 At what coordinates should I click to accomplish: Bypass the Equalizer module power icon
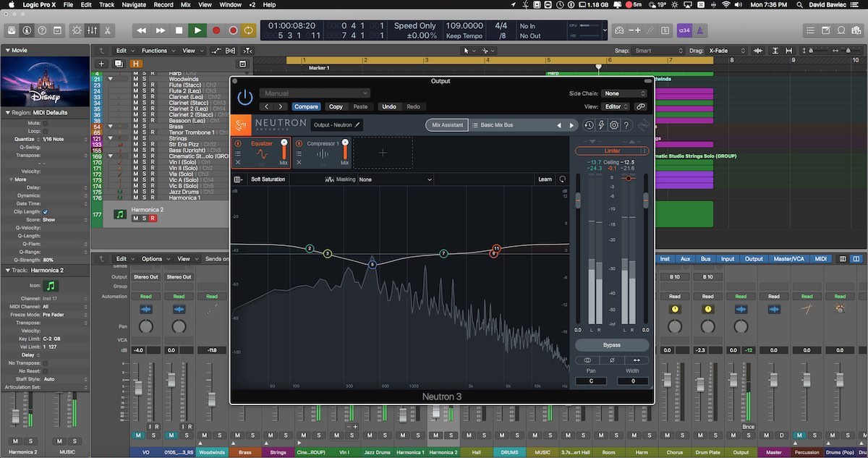coord(238,143)
